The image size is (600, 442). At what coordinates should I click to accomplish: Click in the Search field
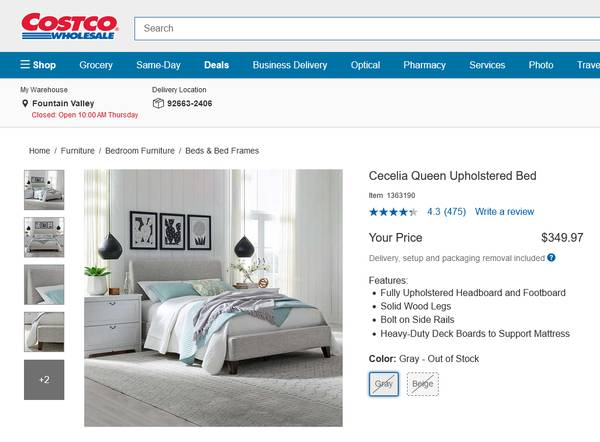(367, 28)
